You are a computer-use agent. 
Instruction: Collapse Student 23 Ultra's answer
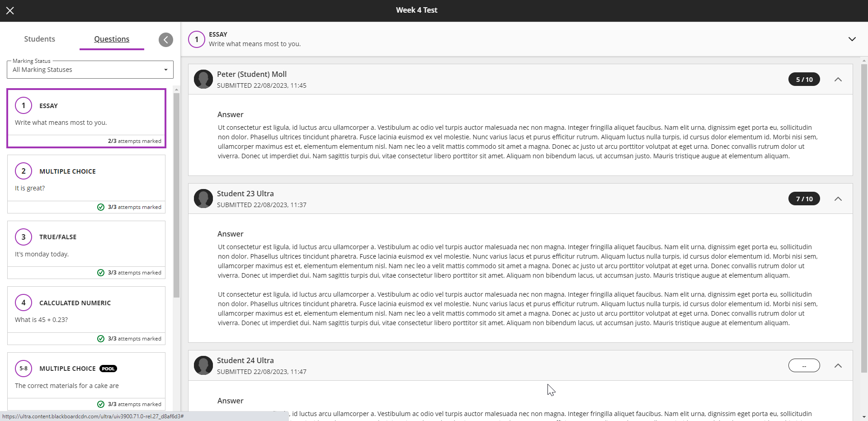(x=838, y=199)
